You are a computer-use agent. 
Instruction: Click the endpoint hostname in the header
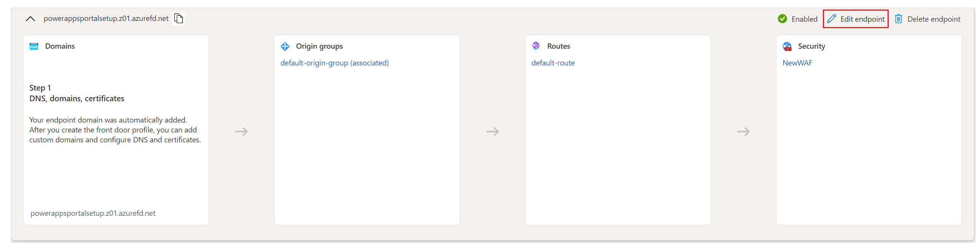click(106, 18)
